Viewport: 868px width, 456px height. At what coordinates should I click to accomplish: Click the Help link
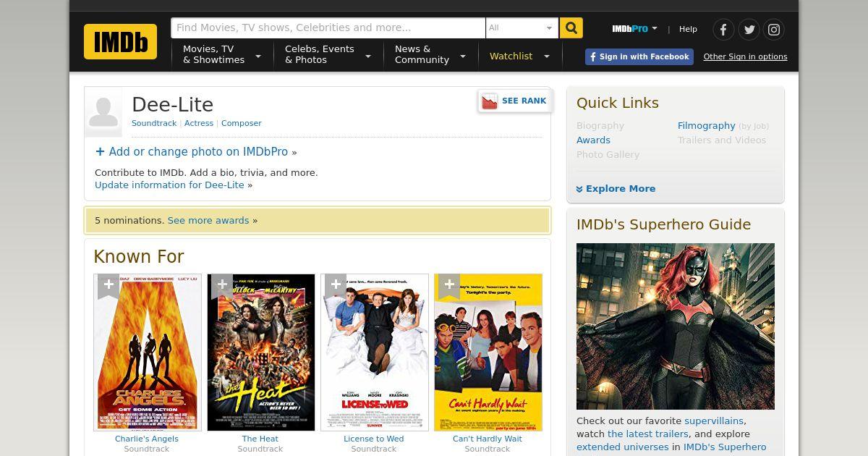[688, 29]
